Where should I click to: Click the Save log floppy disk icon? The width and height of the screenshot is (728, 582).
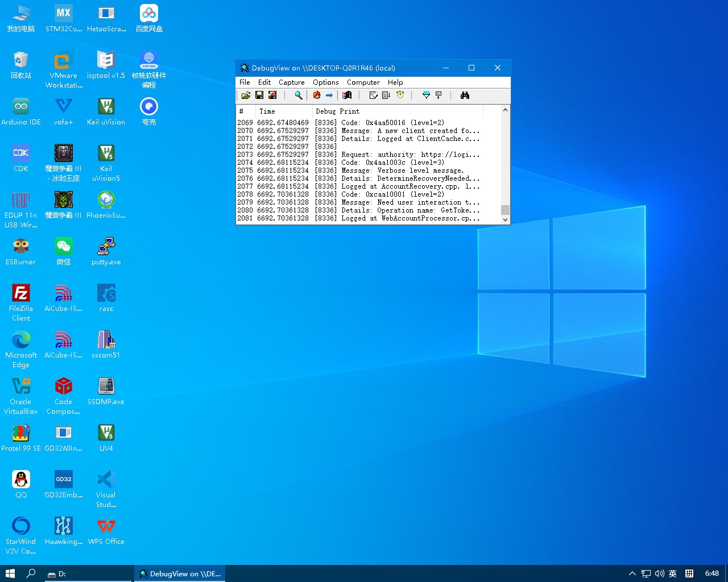pyautogui.click(x=259, y=95)
